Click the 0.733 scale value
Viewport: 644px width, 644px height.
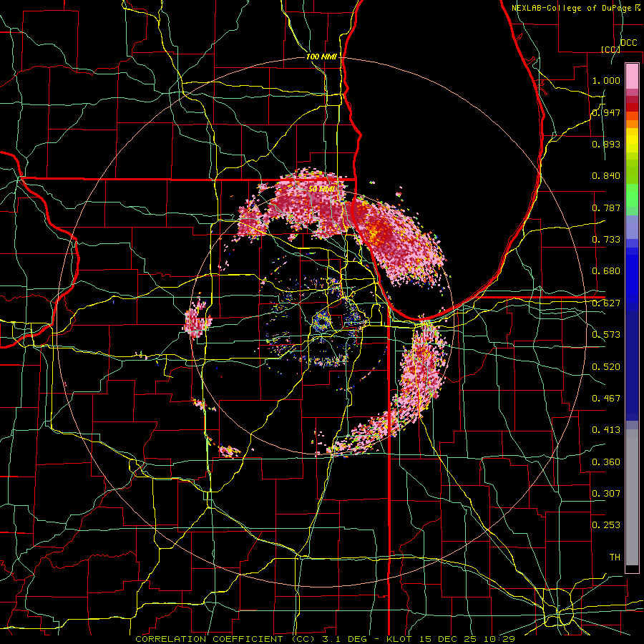(606, 240)
